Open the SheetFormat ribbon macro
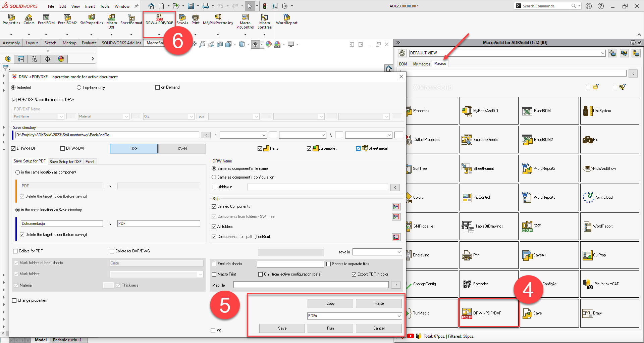The image size is (644, 343). tap(131, 19)
